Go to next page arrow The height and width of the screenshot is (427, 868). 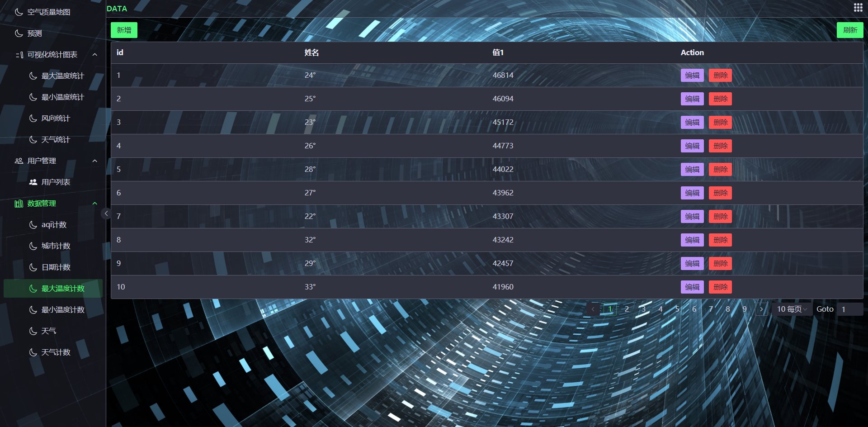(762, 309)
